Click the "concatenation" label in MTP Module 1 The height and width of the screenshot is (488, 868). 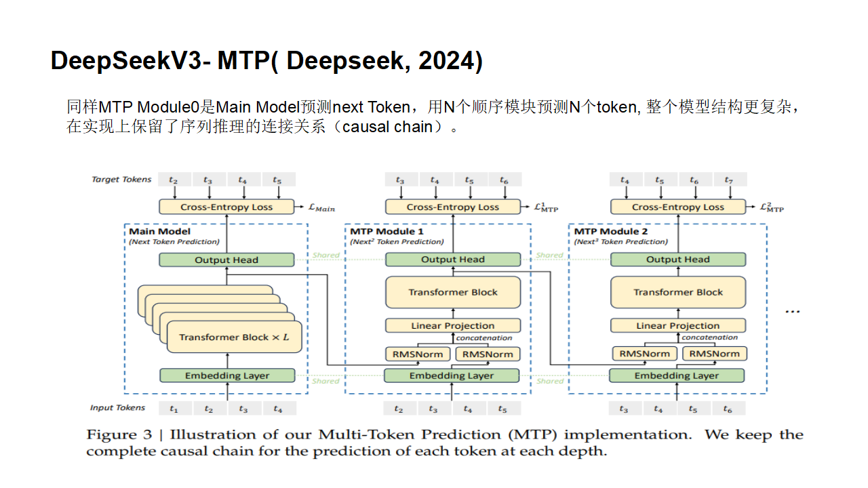(484, 338)
